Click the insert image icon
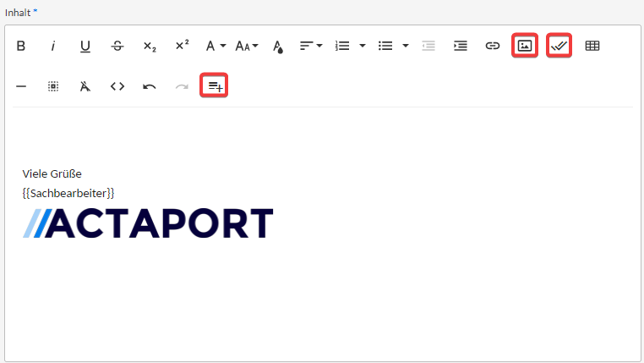The image size is (644, 363). 525,46
